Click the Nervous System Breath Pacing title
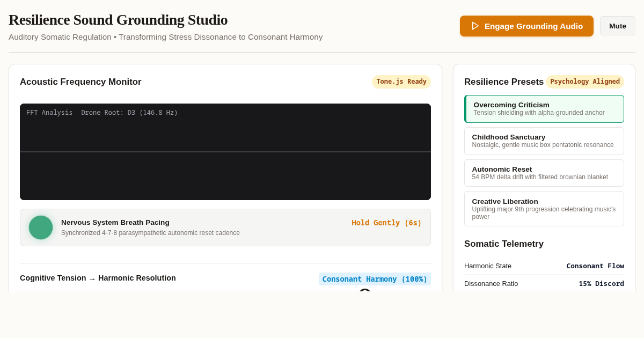 coord(115,222)
